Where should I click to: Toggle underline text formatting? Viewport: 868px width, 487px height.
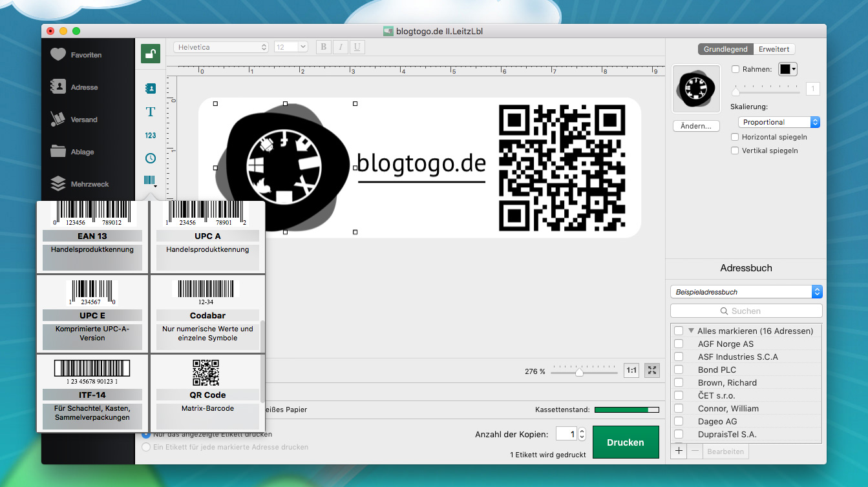point(356,47)
